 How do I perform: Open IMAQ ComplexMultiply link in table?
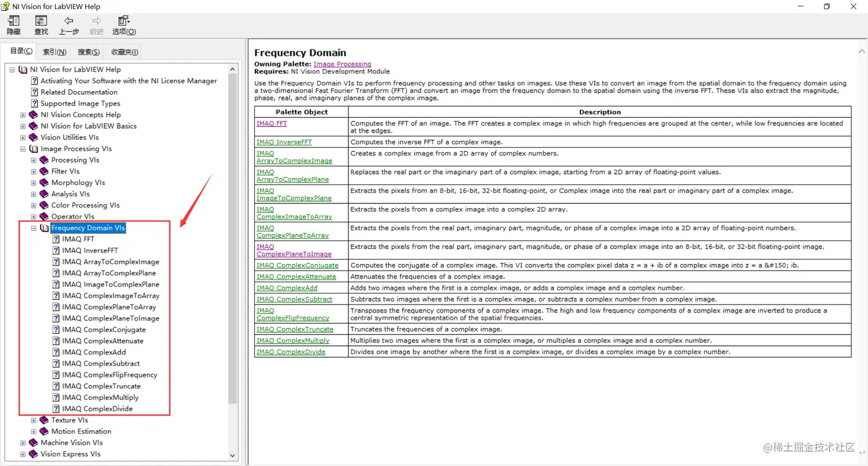(x=293, y=340)
